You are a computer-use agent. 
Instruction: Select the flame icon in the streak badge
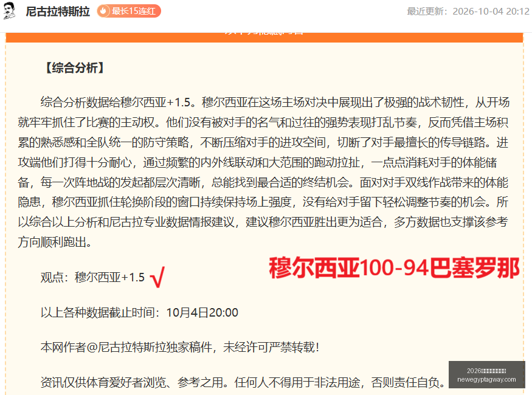pyautogui.click(x=103, y=11)
